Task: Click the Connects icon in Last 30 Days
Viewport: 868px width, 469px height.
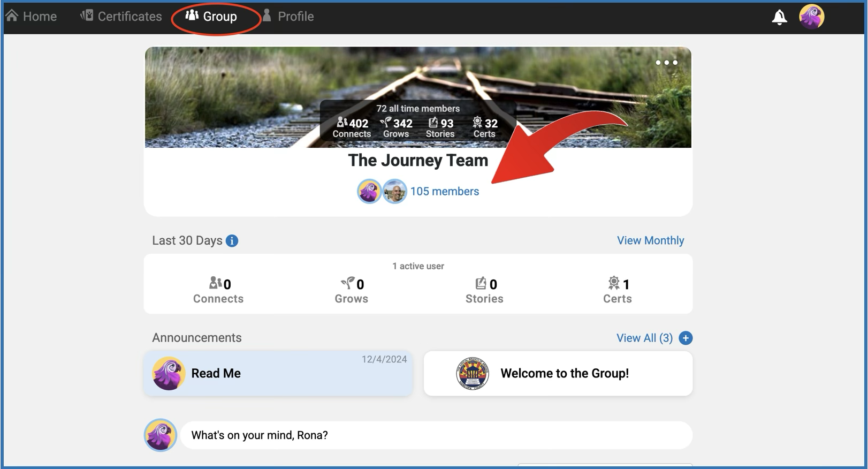Action: [215, 283]
